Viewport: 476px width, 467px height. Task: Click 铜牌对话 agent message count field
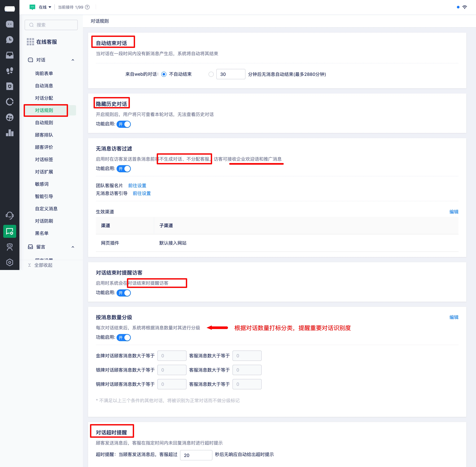(247, 384)
